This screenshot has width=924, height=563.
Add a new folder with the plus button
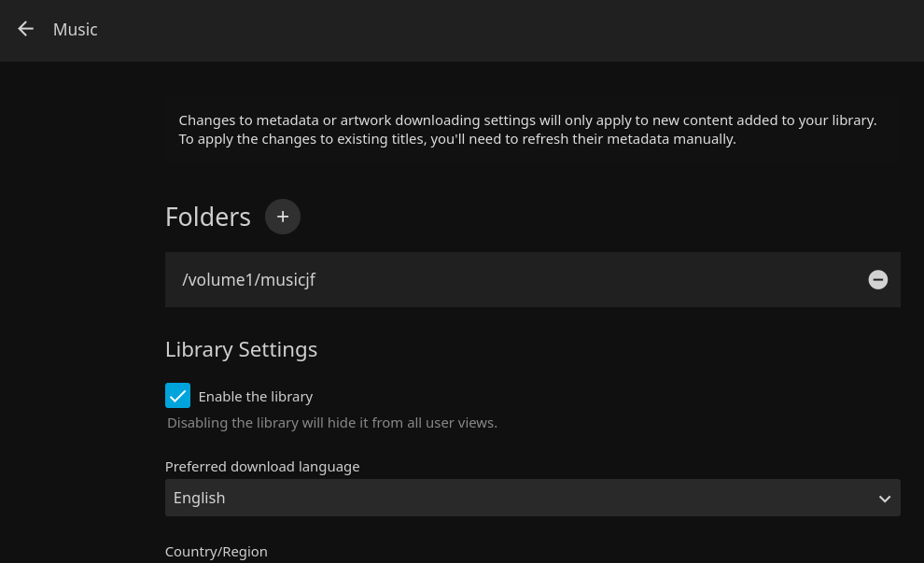coord(283,217)
